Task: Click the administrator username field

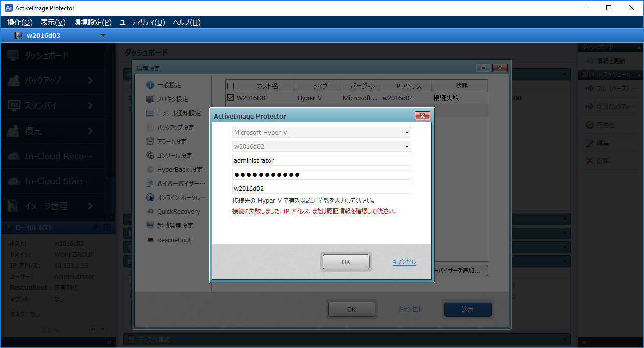Action: 322,161
